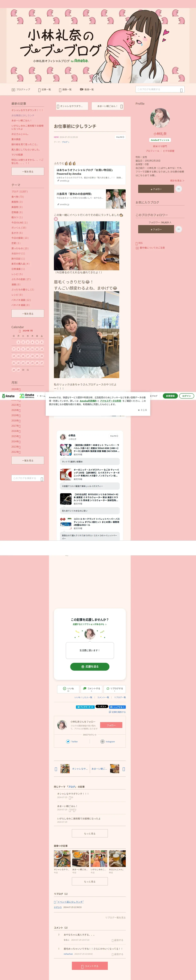Click コメントする icon button below article
Viewport: 196px width, 980px height.
pos(91,689)
